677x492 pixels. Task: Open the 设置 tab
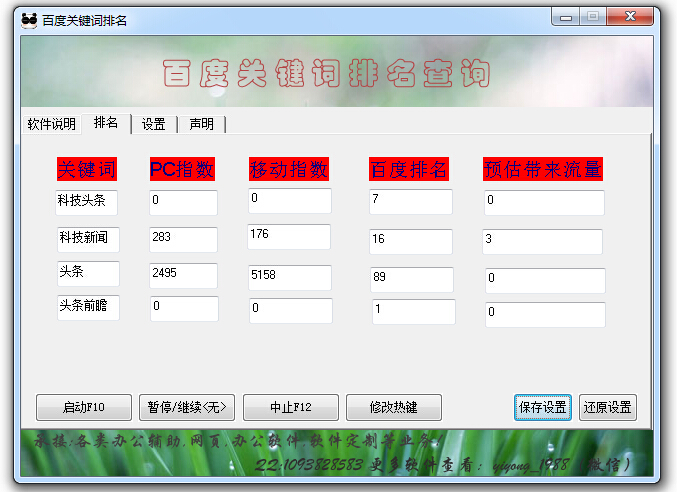coord(154,124)
